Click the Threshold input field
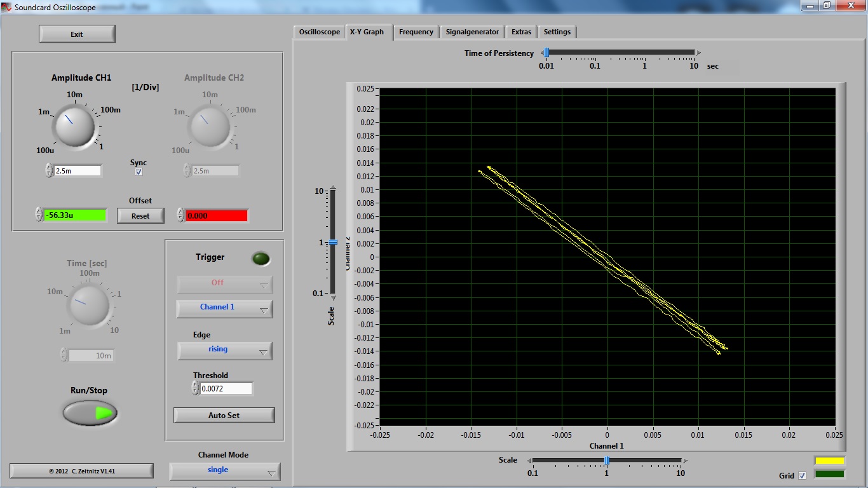 pyautogui.click(x=226, y=388)
